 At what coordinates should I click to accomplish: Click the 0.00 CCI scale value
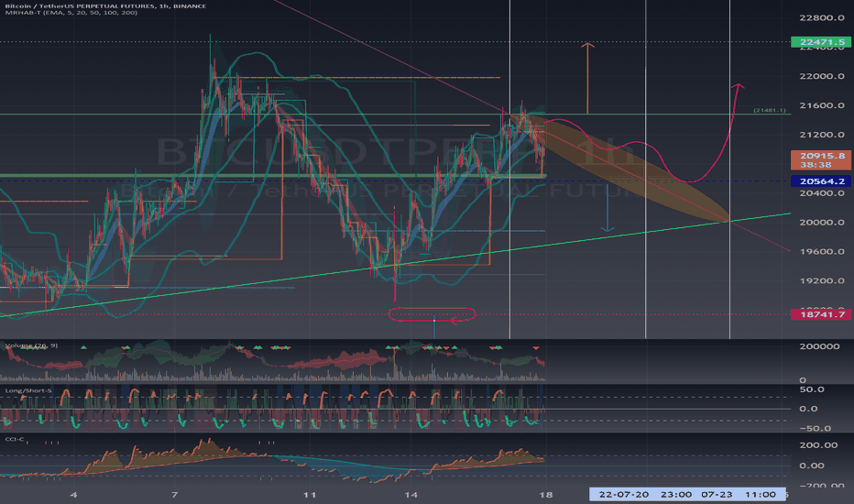[x=812, y=466]
